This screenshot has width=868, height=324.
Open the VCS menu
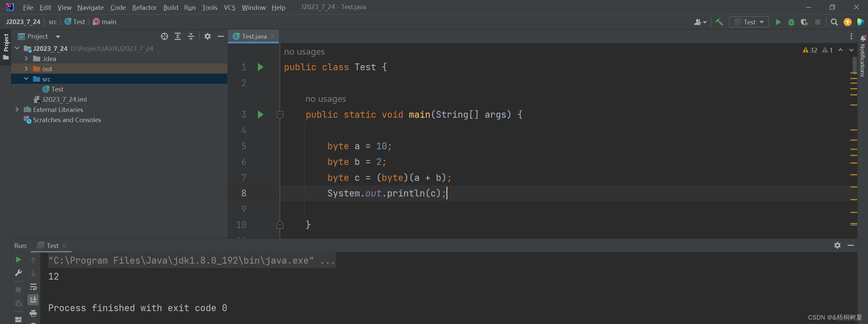[229, 7]
